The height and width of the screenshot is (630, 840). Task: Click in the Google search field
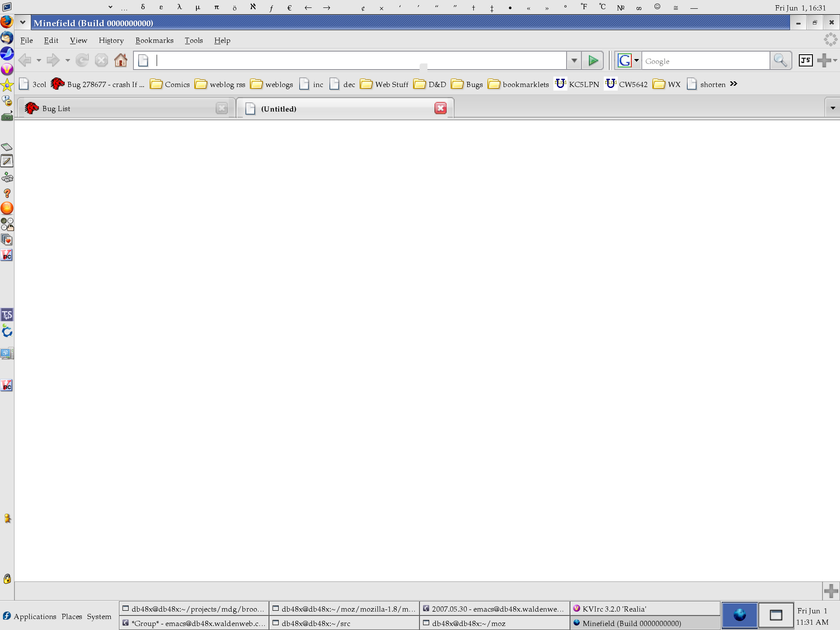click(706, 61)
